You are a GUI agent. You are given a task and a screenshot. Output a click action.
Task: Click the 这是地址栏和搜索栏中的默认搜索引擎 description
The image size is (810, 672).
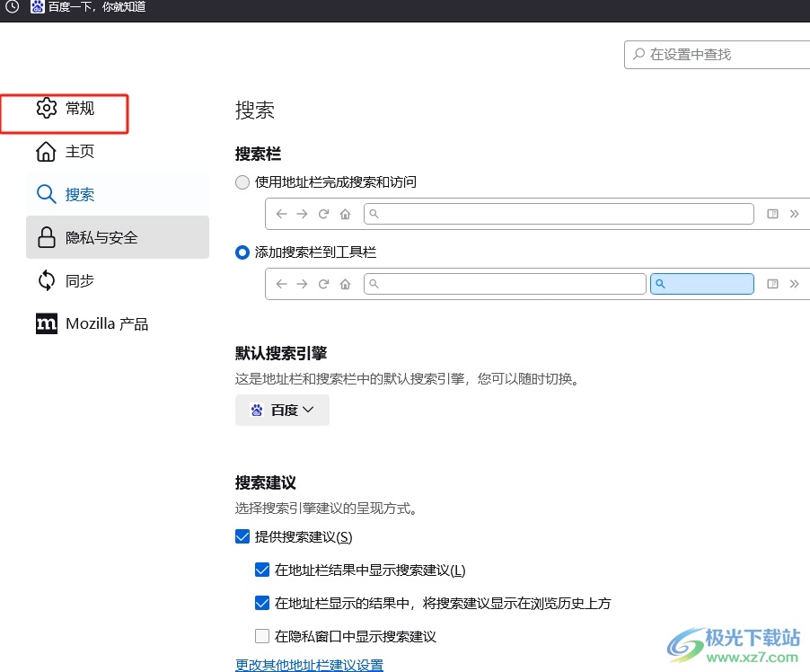(x=407, y=379)
